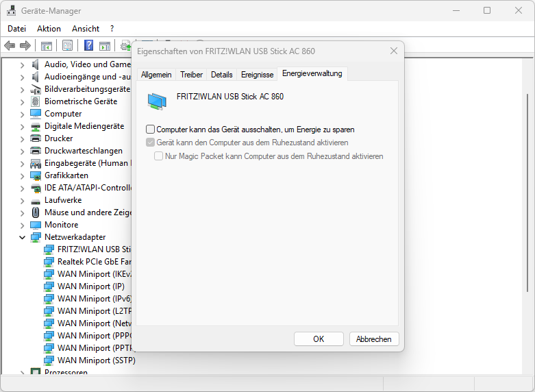Click the Abbrechen button
This screenshot has height=392, width=535.
pyautogui.click(x=374, y=339)
